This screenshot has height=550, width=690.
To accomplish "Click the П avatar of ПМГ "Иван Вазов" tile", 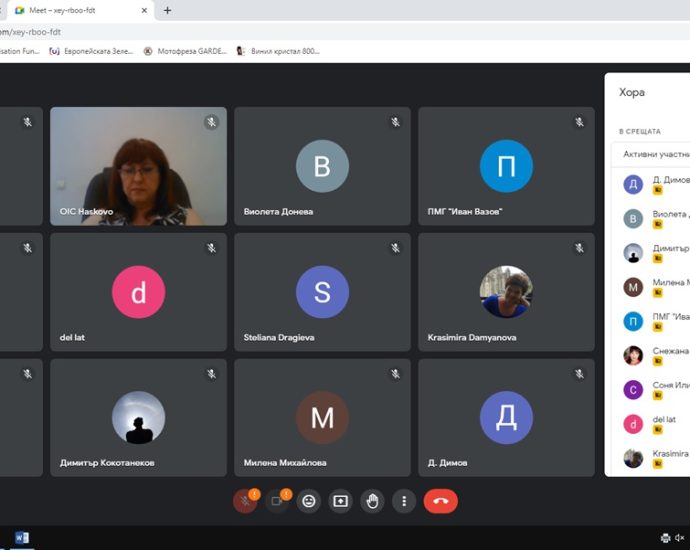I will [506, 166].
